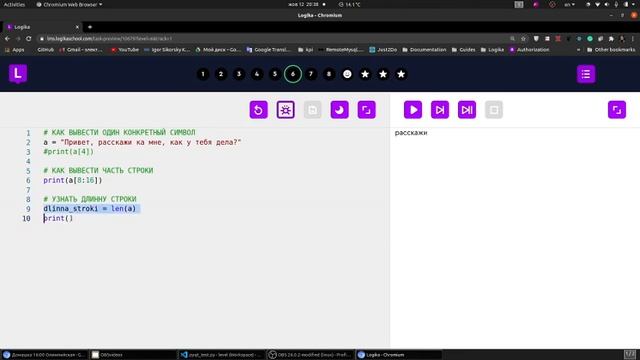Select the circled task number 6

pyautogui.click(x=293, y=74)
